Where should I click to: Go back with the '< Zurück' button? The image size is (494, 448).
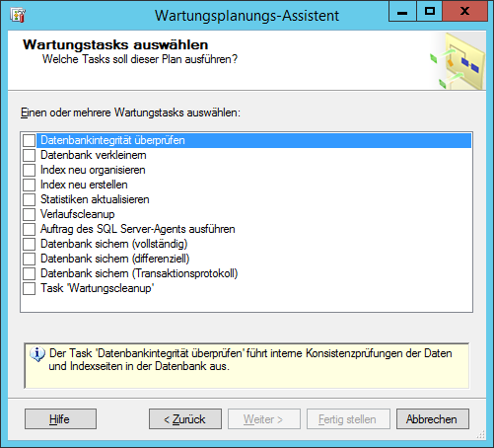click(x=185, y=419)
